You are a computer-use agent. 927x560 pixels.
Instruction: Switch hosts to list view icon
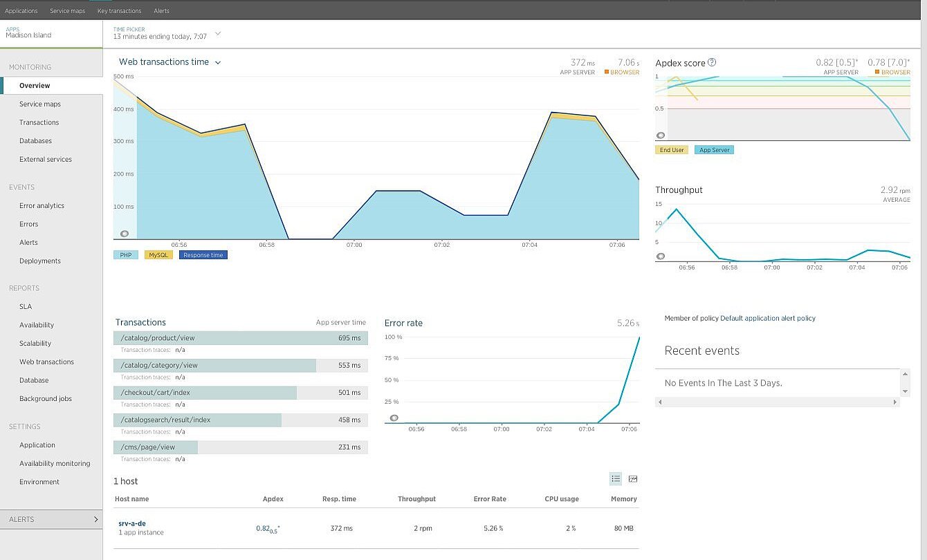(x=615, y=479)
